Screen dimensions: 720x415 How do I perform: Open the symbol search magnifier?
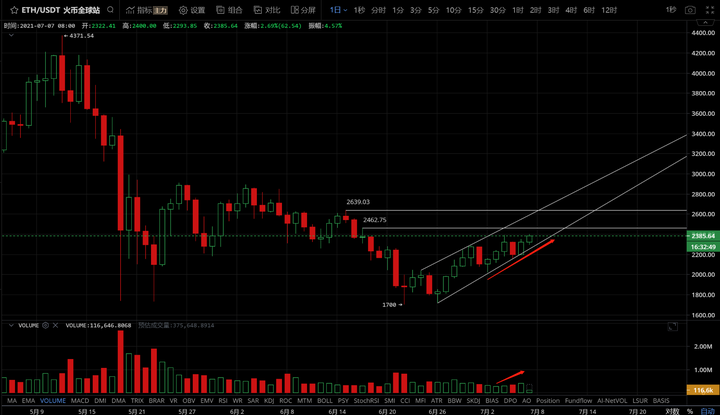[x=110, y=10]
